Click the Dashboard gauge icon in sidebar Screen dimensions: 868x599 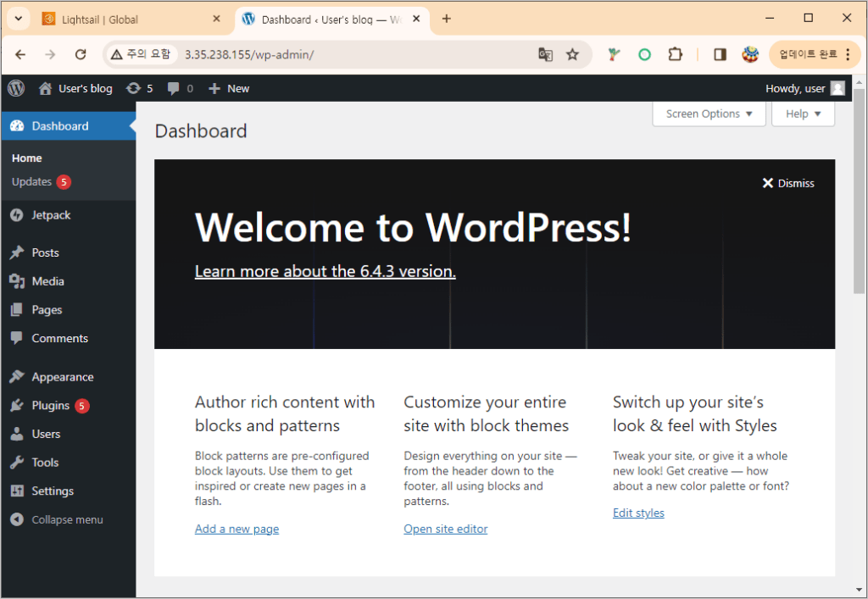pos(17,126)
